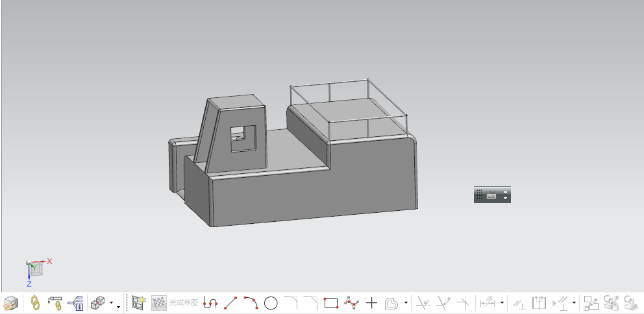The image size is (644, 314).
Task: Select the Arc tool
Action: 251,304
